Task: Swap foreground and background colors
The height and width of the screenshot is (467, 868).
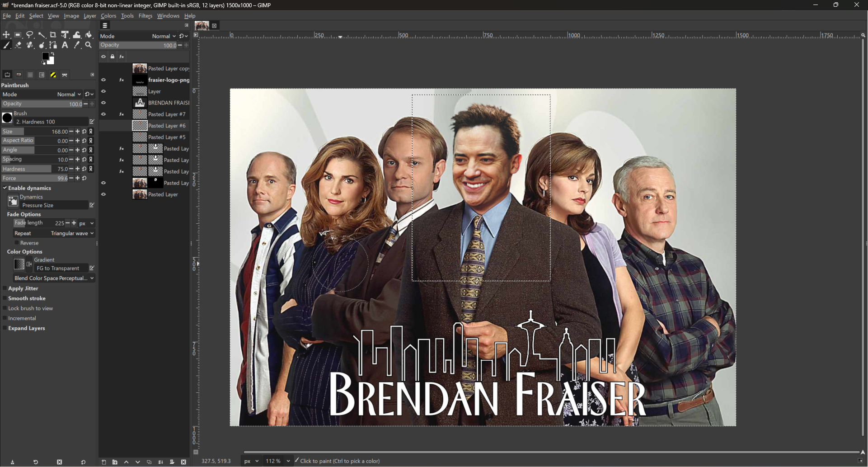Action: (x=53, y=55)
